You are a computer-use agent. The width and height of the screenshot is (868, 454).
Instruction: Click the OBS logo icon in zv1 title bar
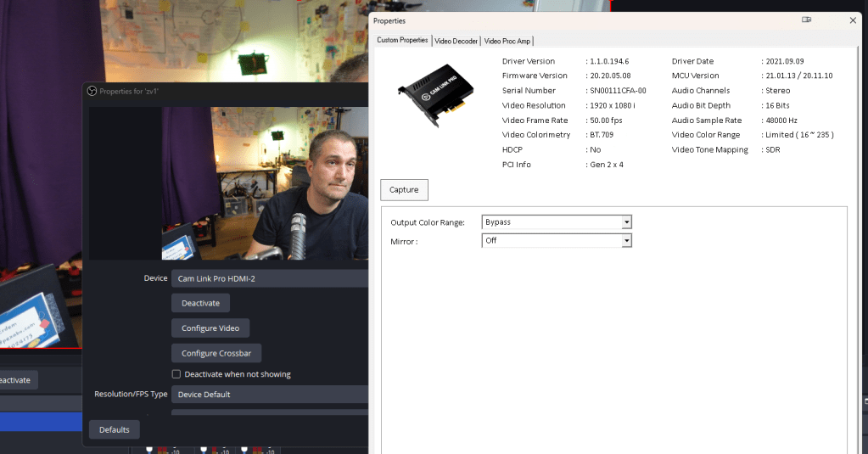92,91
